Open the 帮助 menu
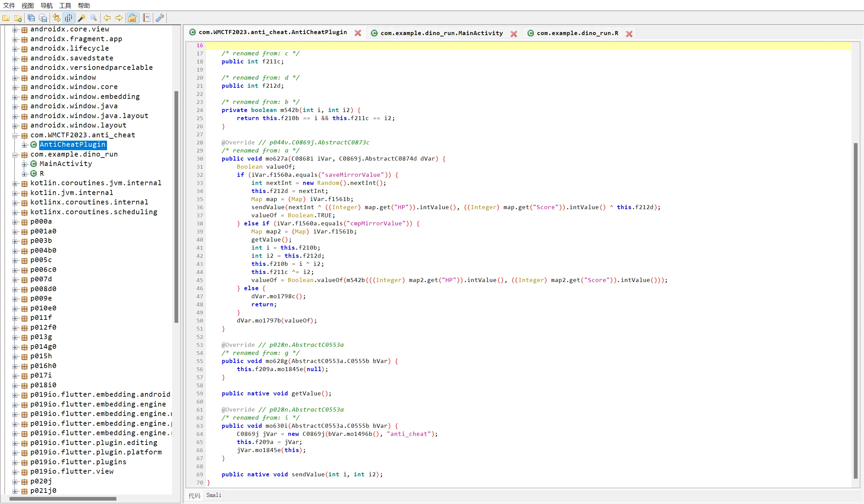864x504 pixels. tap(84, 5)
